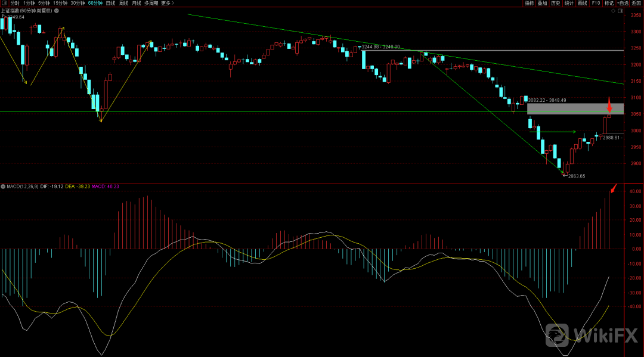The height and width of the screenshot is (357, 644).
Task: Select the 1分钟 timeframe
Action: [x=29, y=3]
